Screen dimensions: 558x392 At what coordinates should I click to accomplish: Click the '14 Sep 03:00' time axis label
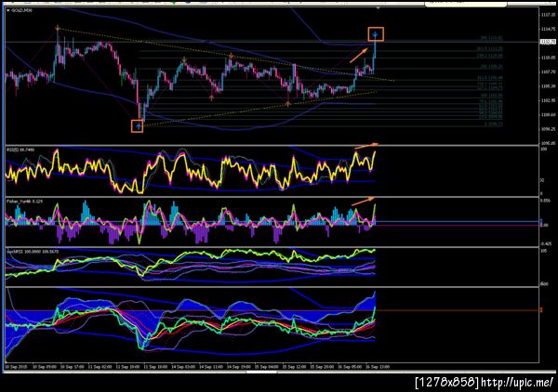(x=183, y=366)
